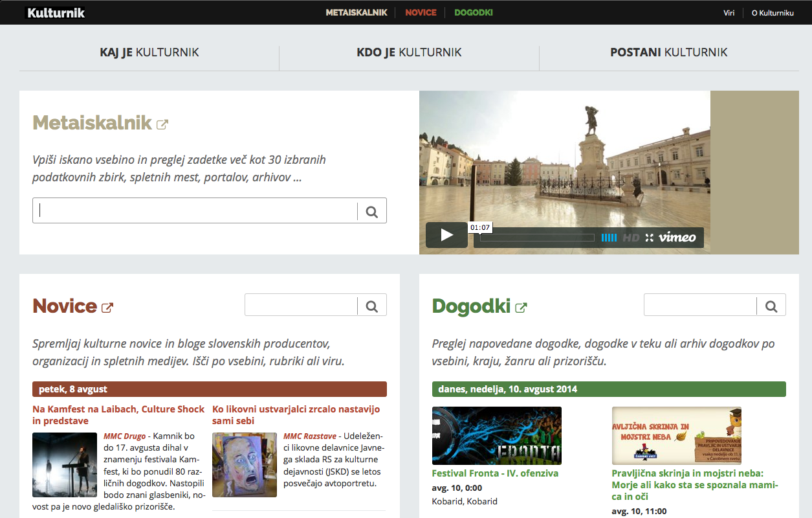Click the video progress bar
The image size is (812, 518).
click(x=537, y=238)
